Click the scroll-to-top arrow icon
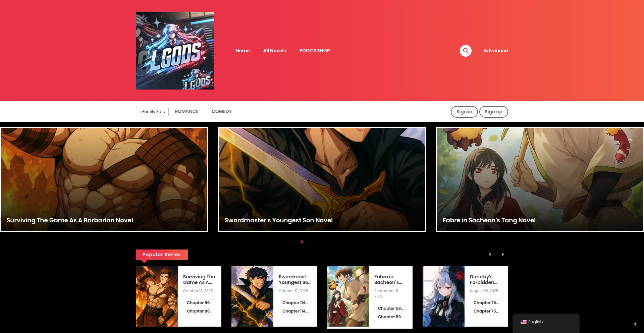644x333 pixels. pyautogui.click(x=635, y=324)
